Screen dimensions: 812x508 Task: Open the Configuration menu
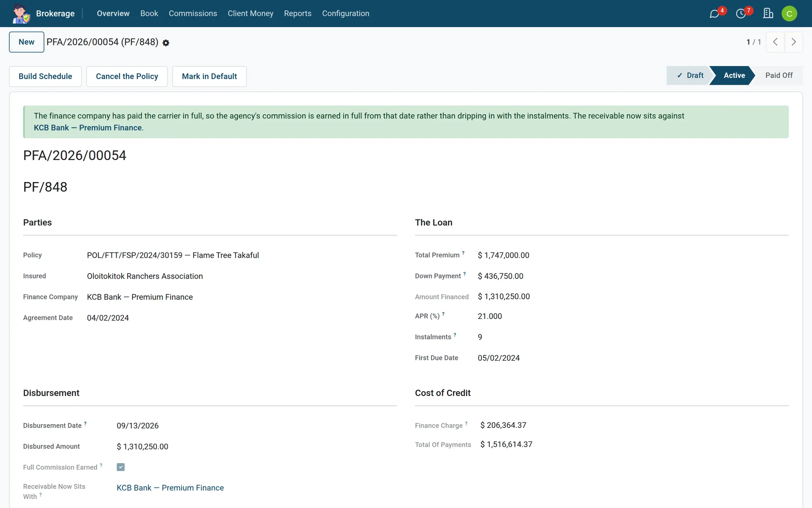[x=346, y=14]
